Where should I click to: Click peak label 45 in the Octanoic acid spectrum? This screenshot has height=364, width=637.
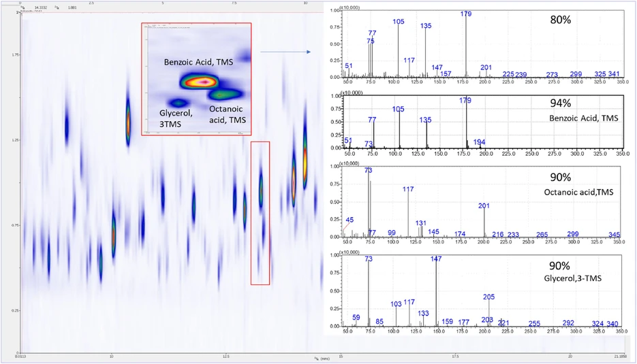tap(349, 220)
